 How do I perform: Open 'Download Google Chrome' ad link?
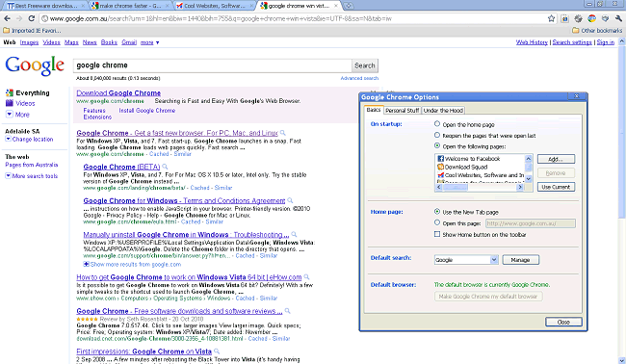click(118, 93)
